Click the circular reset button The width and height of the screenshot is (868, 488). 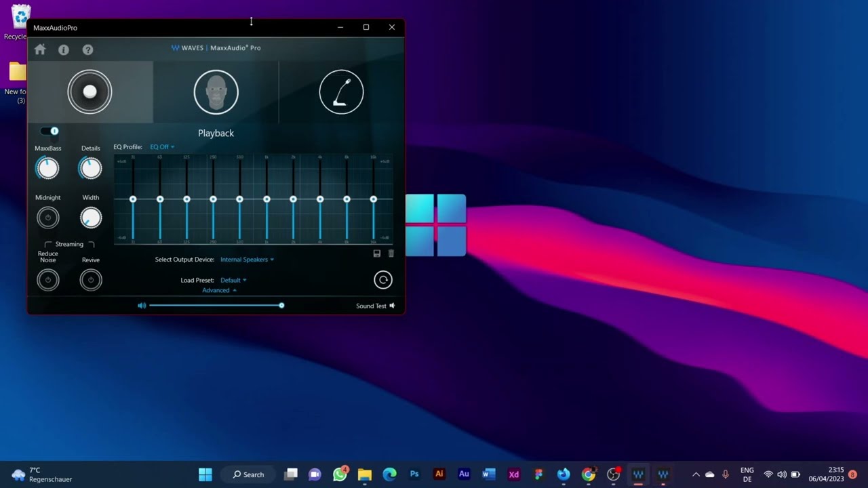[383, 280]
